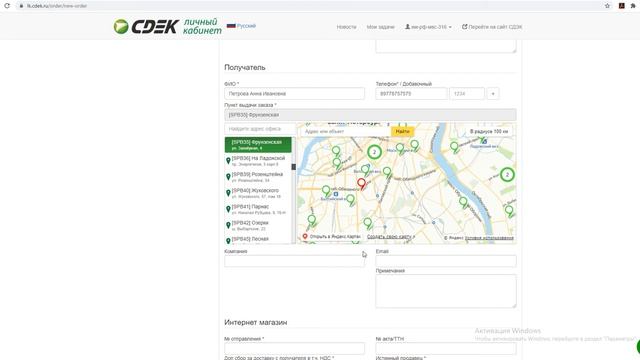Click the В радиусе 100 км control
Viewport: 640px width, 360px height.
[x=489, y=131]
